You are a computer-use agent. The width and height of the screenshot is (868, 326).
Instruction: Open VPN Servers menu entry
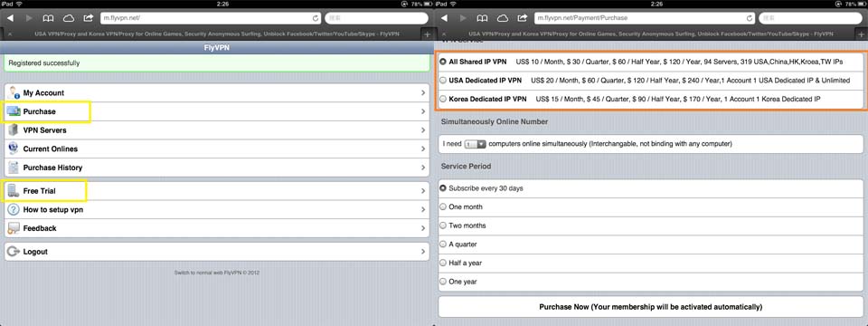click(217, 130)
